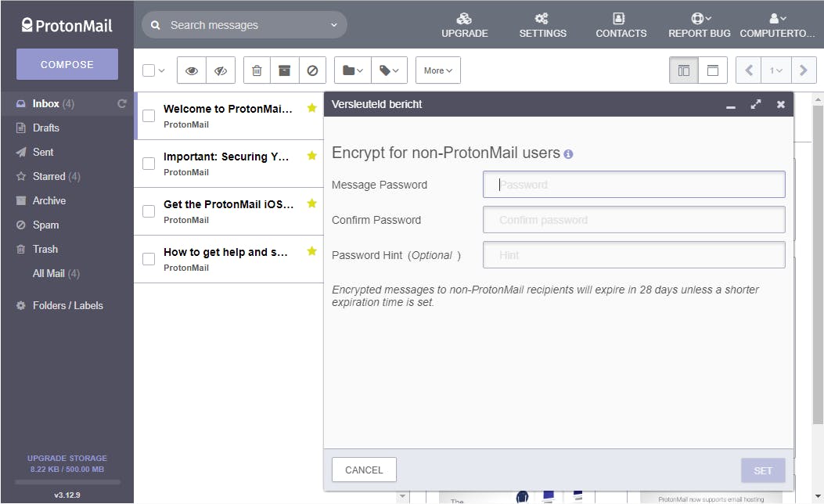
Task: Unstar the Welcome to ProtonMail message
Action: point(311,108)
